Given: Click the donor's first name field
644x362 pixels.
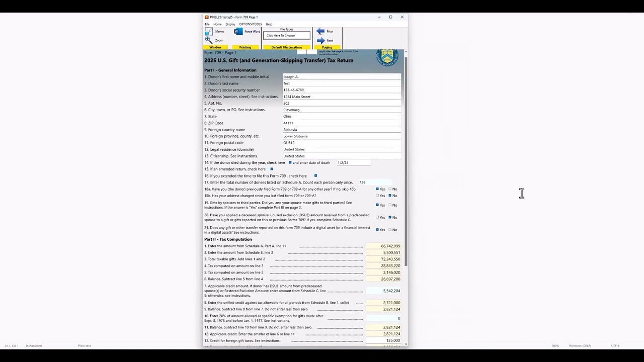Looking at the screenshot, I should (342, 77).
